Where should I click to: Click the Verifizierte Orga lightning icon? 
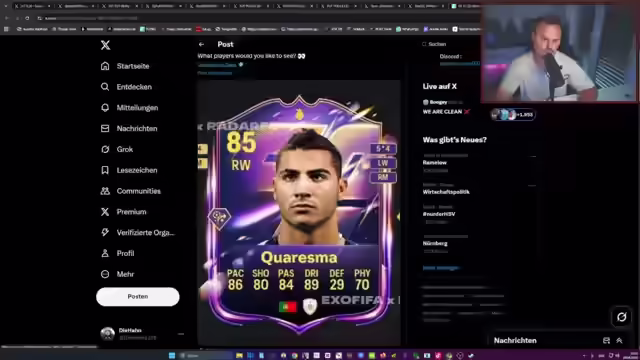click(x=105, y=233)
